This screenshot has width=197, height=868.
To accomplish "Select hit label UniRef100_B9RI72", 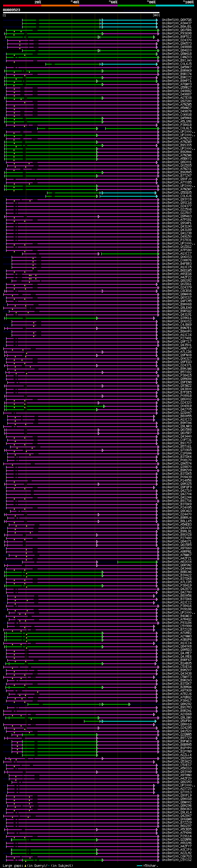I will [177, 77].
